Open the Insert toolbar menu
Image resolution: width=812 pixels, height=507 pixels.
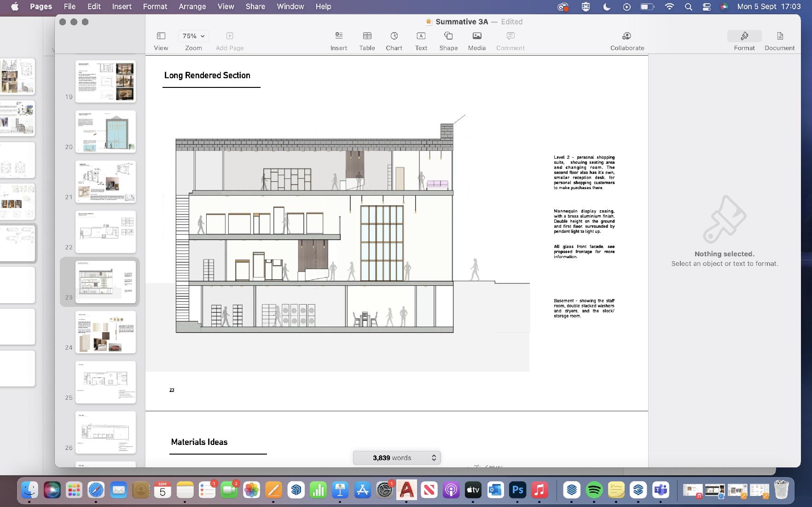coord(338,40)
